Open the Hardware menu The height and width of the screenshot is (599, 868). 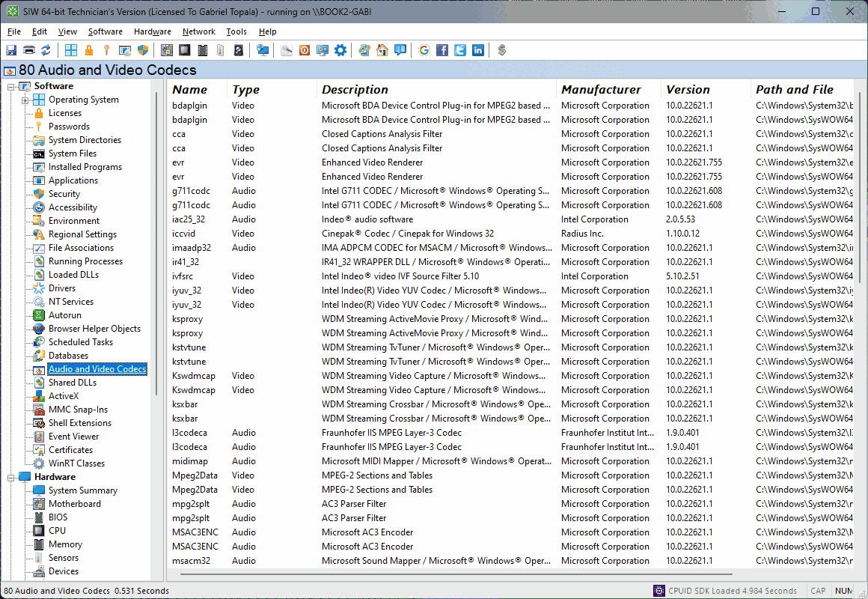[x=152, y=31]
